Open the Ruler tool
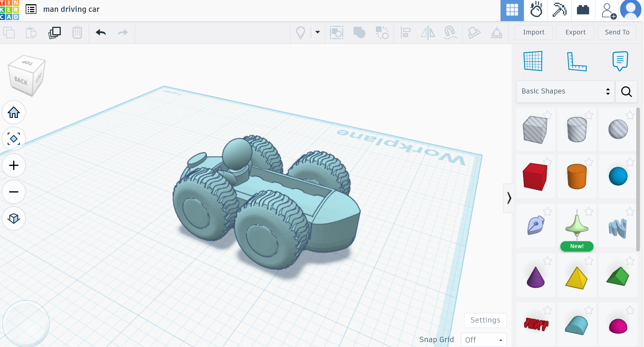This screenshot has height=347, width=644. point(577,61)
